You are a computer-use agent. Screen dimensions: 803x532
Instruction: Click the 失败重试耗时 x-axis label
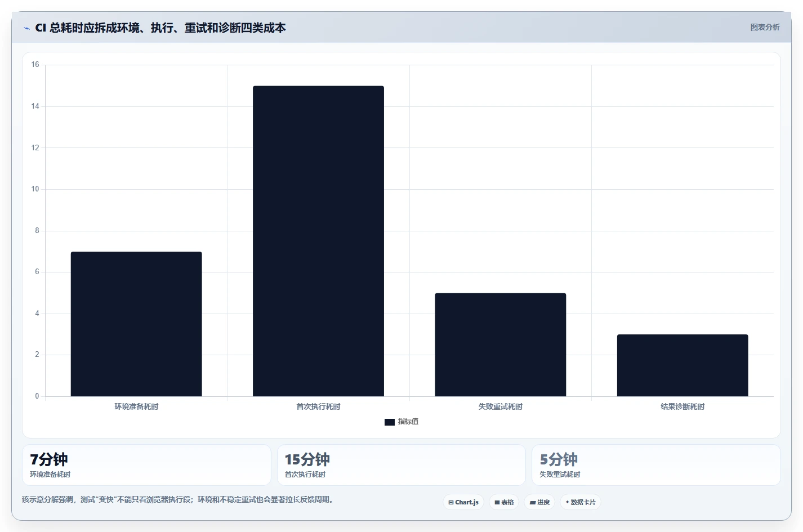[x=501, y=406]
